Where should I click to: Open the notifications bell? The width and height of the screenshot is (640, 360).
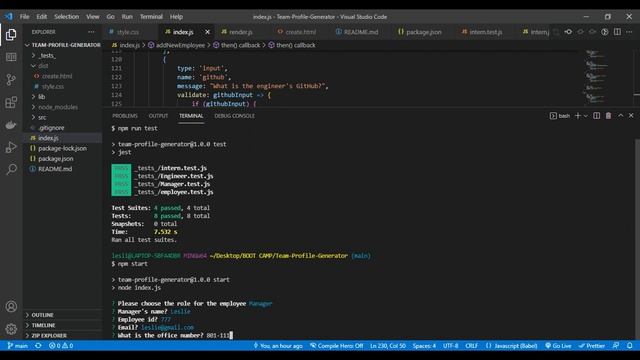tap(630, 346)
